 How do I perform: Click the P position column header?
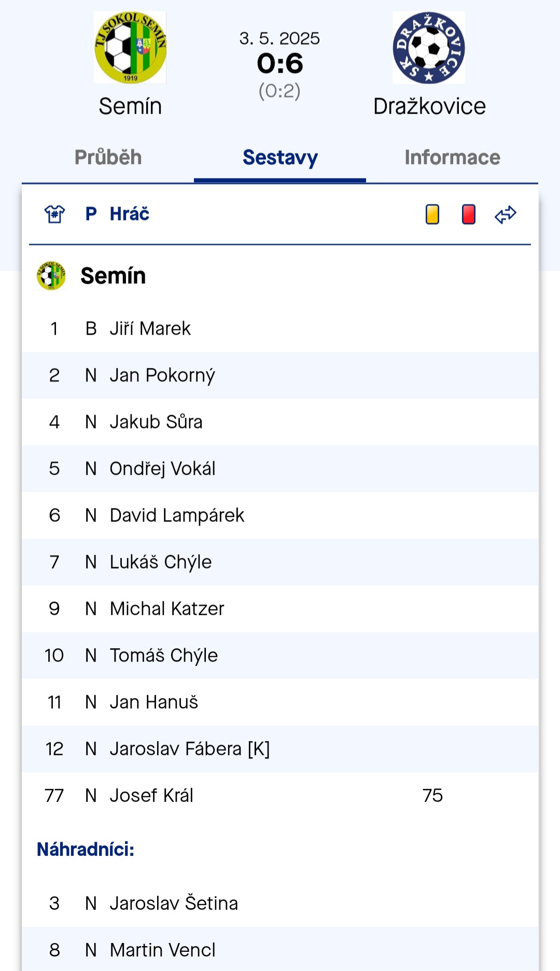coord(91,214)
